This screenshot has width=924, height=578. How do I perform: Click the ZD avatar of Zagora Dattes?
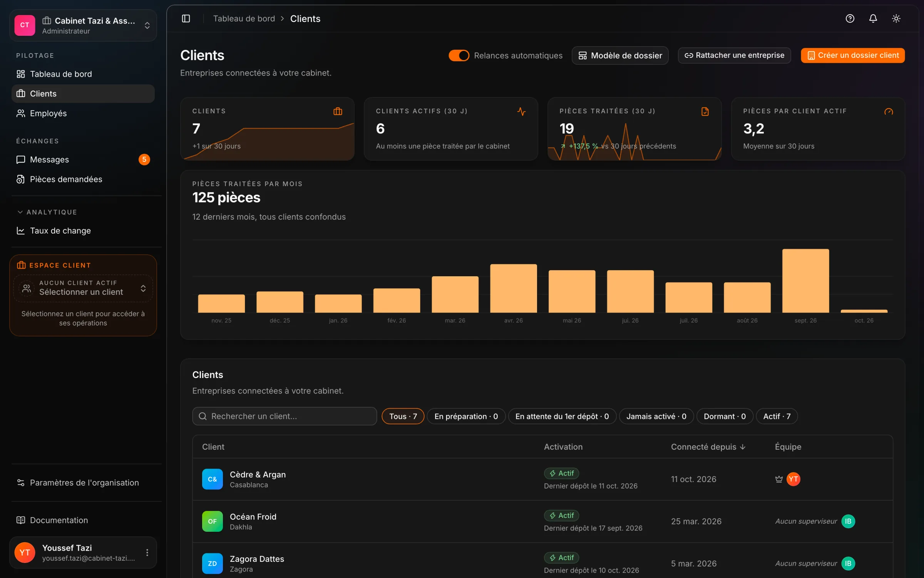213,563
